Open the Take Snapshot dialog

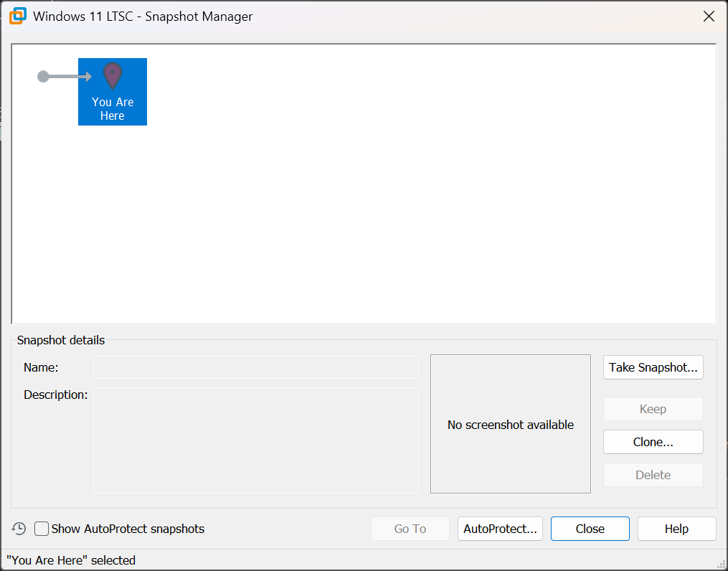(x=653, y=367)
